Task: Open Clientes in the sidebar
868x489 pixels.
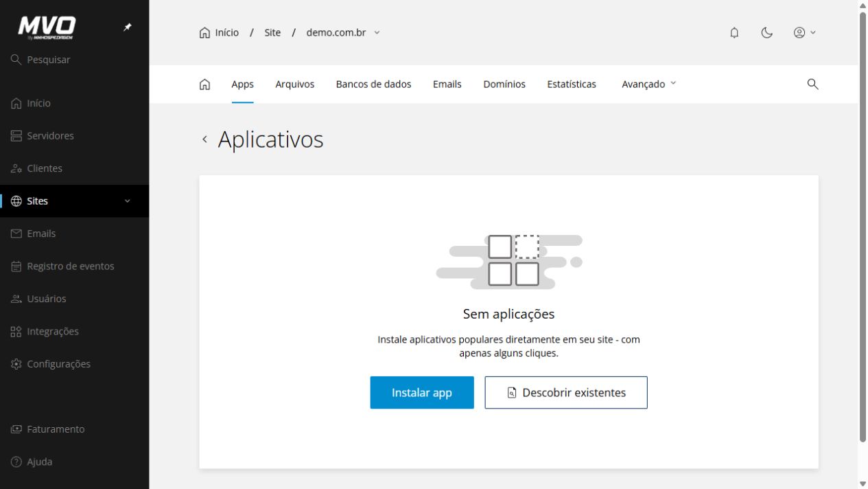Action: [74, 168]
